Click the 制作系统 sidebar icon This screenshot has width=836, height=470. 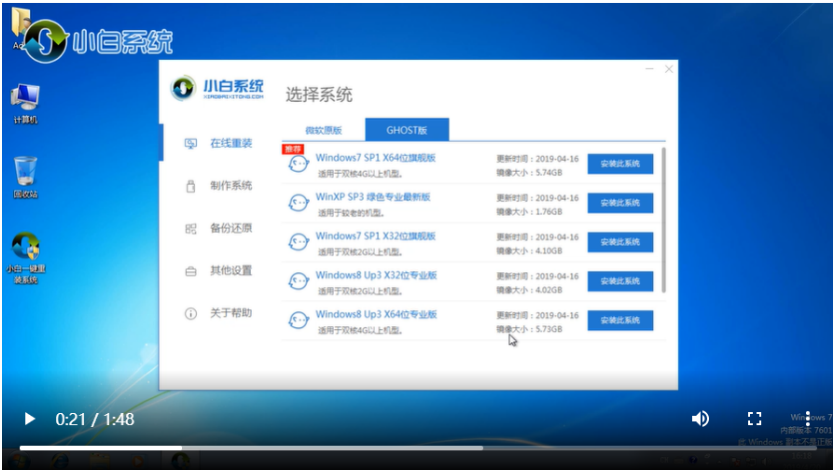190,186
